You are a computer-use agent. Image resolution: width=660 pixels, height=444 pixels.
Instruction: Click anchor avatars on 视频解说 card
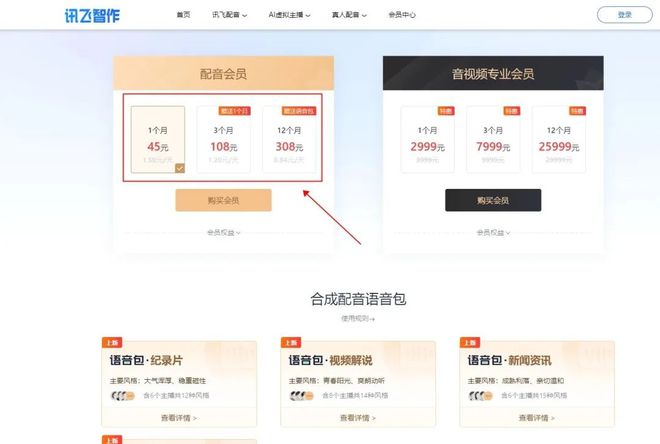tap(302, 396)
